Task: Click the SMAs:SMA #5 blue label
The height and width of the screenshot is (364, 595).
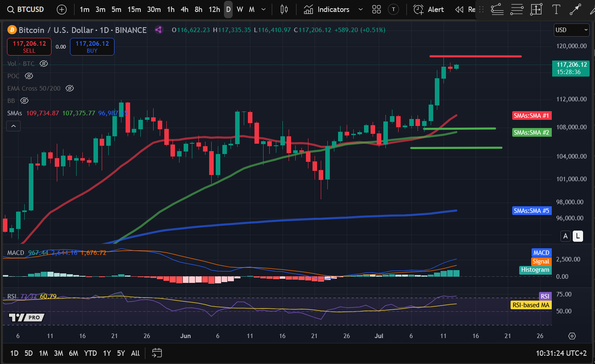Action: pos(532,211)
